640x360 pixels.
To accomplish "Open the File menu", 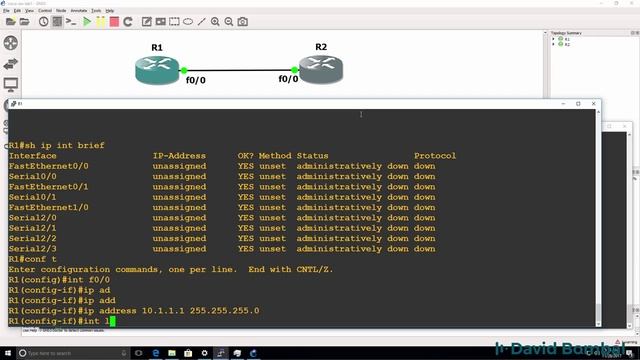I will coord(6,11).
